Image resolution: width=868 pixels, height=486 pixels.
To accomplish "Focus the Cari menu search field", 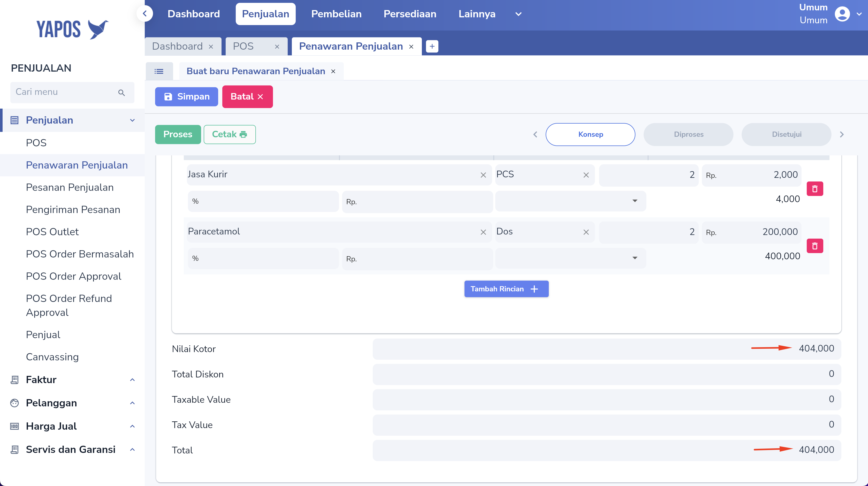I will coord(72,92).
